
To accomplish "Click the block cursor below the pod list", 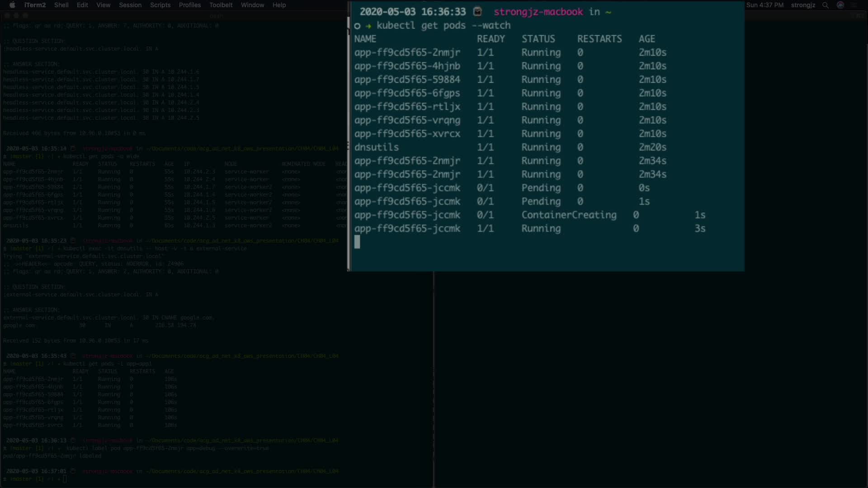I will 357,242.
